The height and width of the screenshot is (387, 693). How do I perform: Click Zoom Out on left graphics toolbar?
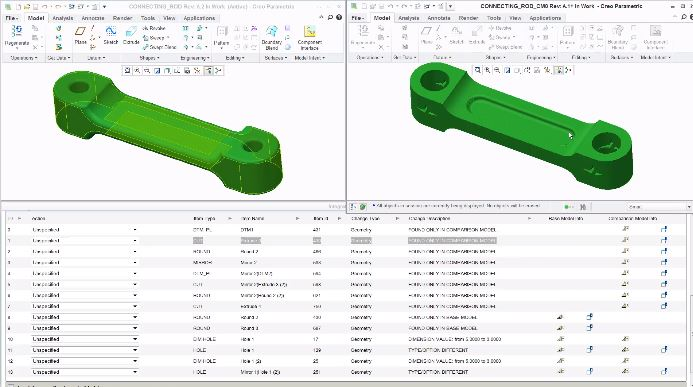[147, 70]
